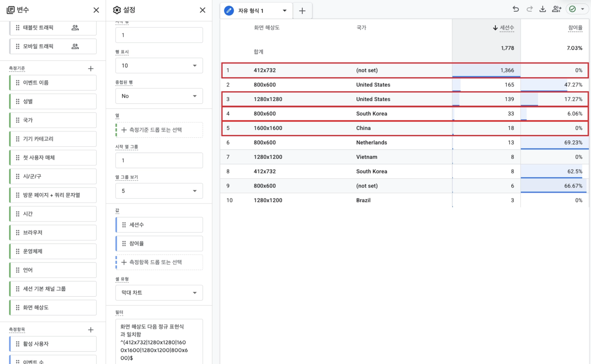This screenshot has height=364, width=591.
Task: Add a new 측정기준 with plus icon
Action: pos(91,69)
